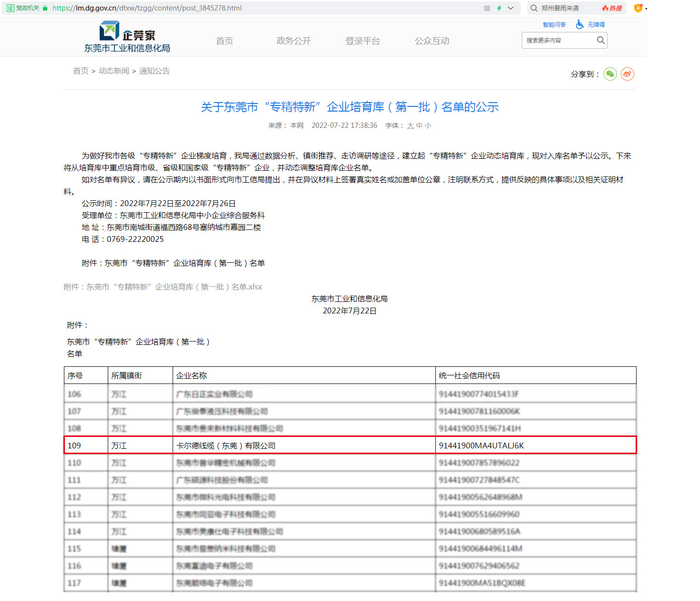Click the green padlock security icon
The height and width of the screenshot is (601, 700).
(45, 8)
